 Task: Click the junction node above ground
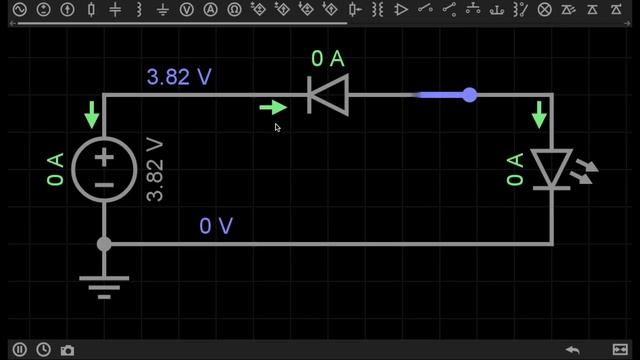[x=104, y=244]
